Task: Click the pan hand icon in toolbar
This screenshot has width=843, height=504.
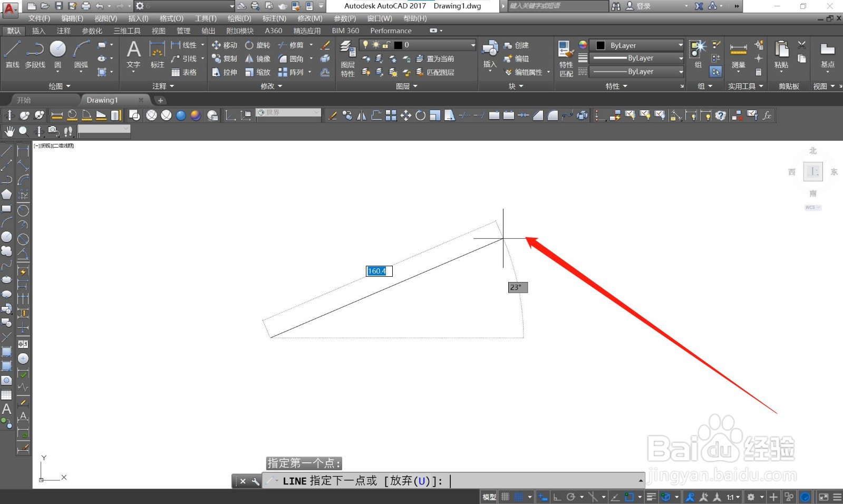Action: (9, 131)
